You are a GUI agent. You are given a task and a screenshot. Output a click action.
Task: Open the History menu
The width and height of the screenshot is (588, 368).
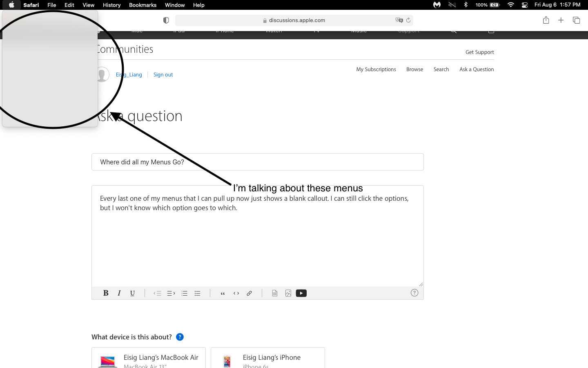click(x=112, y=5)
